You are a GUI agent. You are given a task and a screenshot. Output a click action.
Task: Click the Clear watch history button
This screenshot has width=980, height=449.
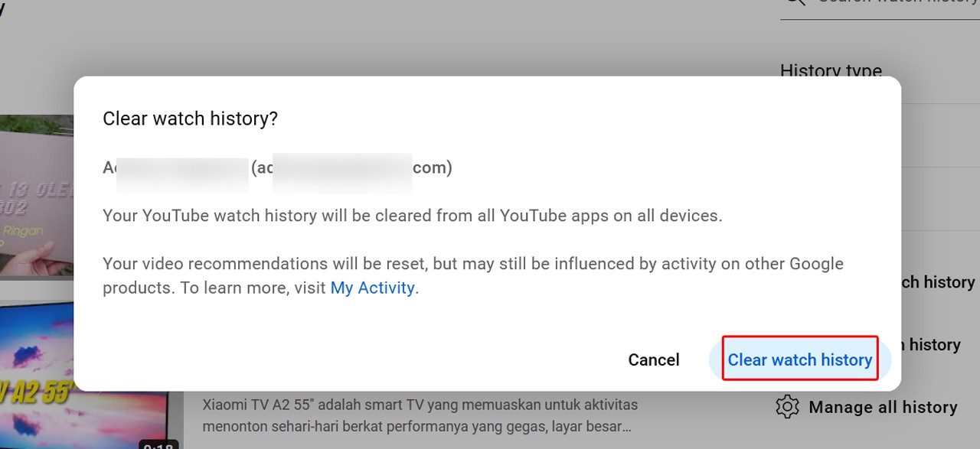[799, 360]
